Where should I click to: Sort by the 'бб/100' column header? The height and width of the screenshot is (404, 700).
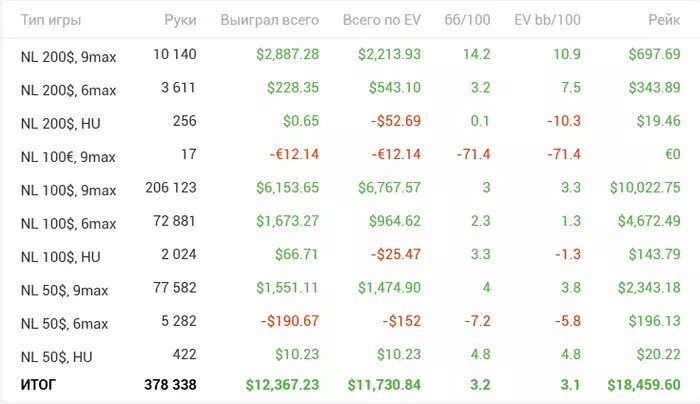pyautogui.click(x=469, y=20)
